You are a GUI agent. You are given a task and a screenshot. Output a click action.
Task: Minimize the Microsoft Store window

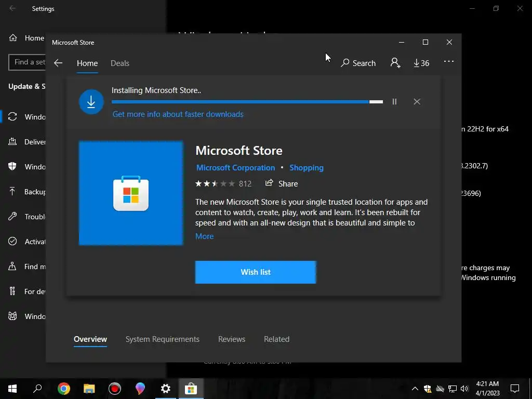(402, 42)
